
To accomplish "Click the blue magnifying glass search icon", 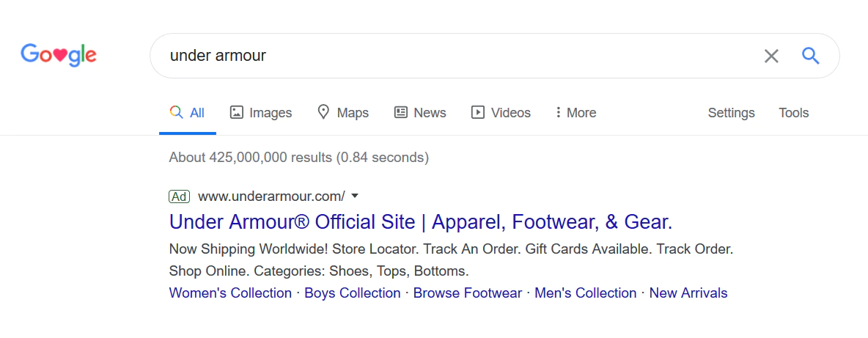I will (x=810, y=56).
